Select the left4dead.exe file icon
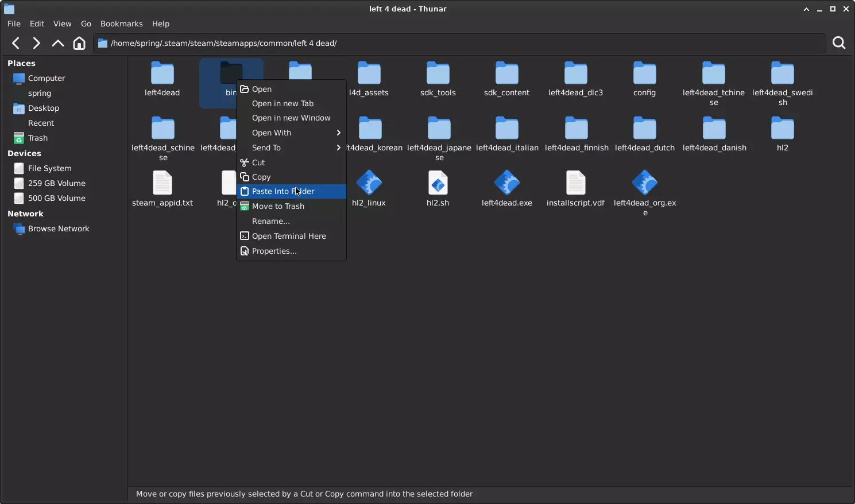The image size is (855, 504). click(506, 184)
